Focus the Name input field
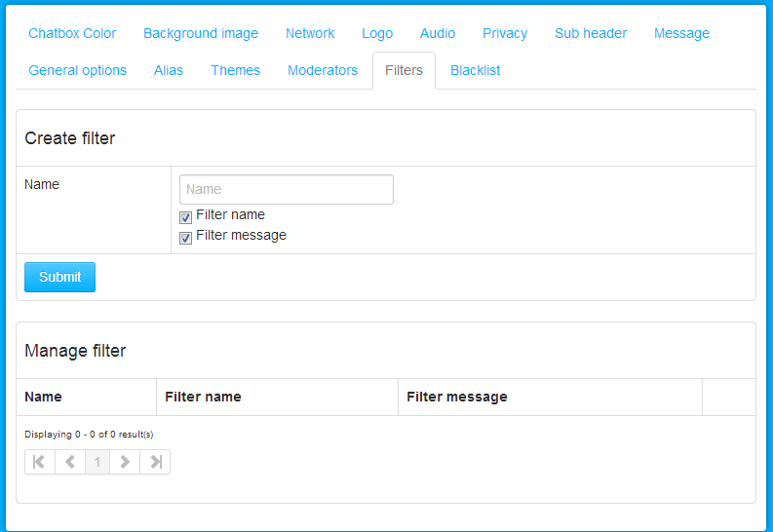 [x=287, y=190]
